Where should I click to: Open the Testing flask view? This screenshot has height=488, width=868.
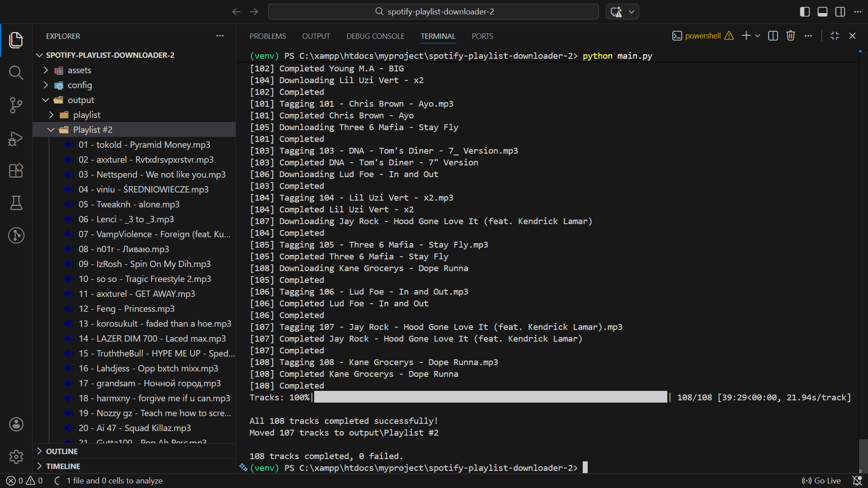(x=16, y=203)
